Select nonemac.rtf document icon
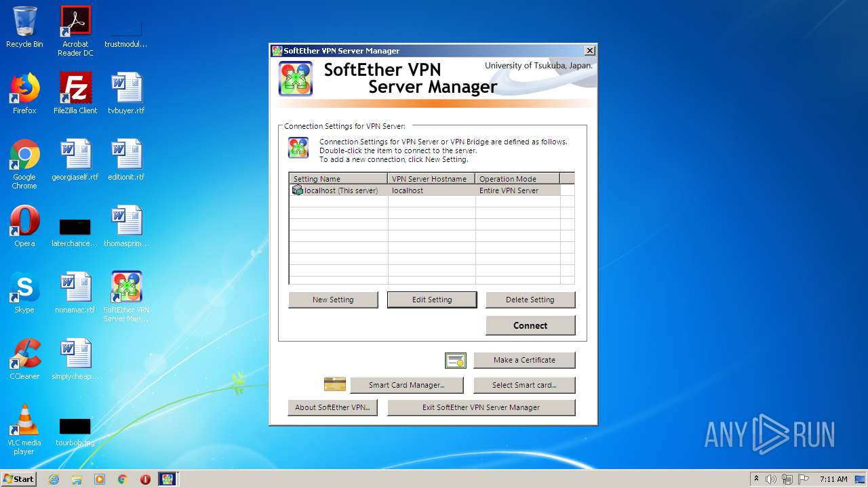 click(x=75, y=293)
